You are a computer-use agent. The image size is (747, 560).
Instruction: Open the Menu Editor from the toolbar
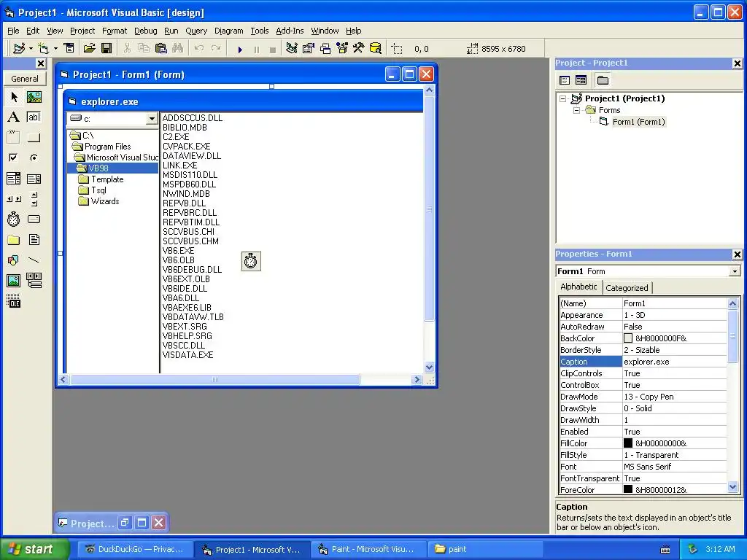(x=69, y=48)
